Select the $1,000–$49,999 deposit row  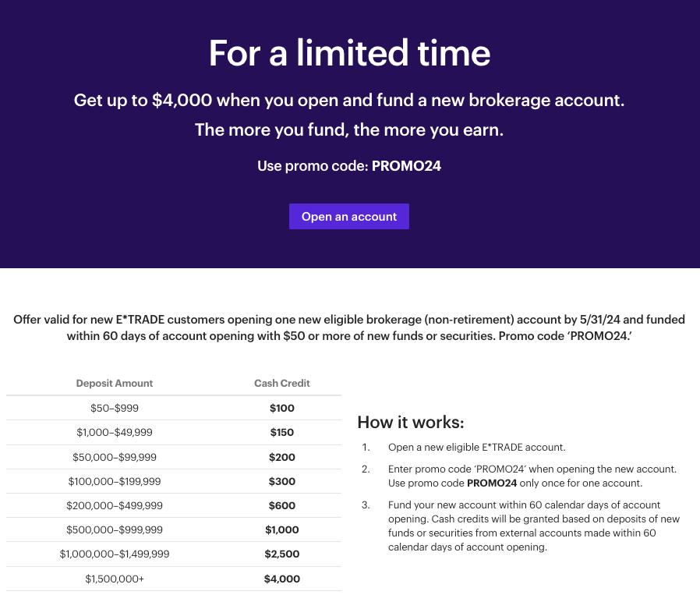click(x=174, y=432)
